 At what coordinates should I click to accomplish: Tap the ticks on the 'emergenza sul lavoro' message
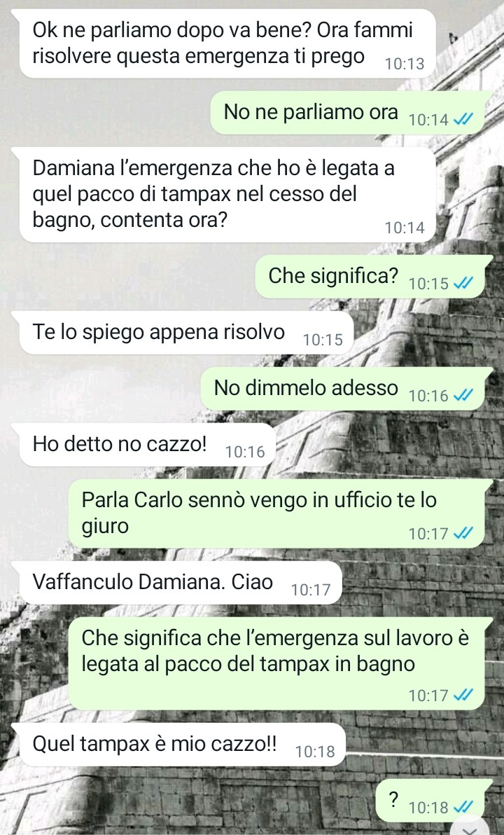[463, 695]
